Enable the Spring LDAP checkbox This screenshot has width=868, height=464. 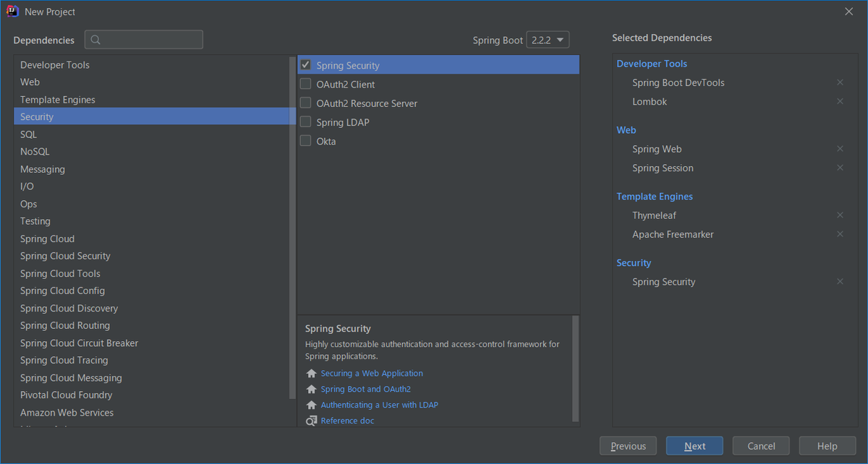(305, 121)
